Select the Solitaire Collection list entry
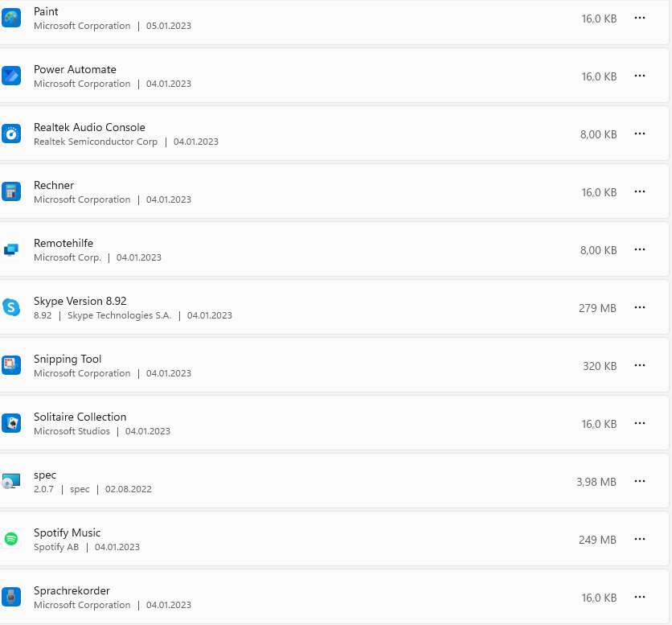Image resolution: width=672 pixels, height=625 pixels. point(80,417)
